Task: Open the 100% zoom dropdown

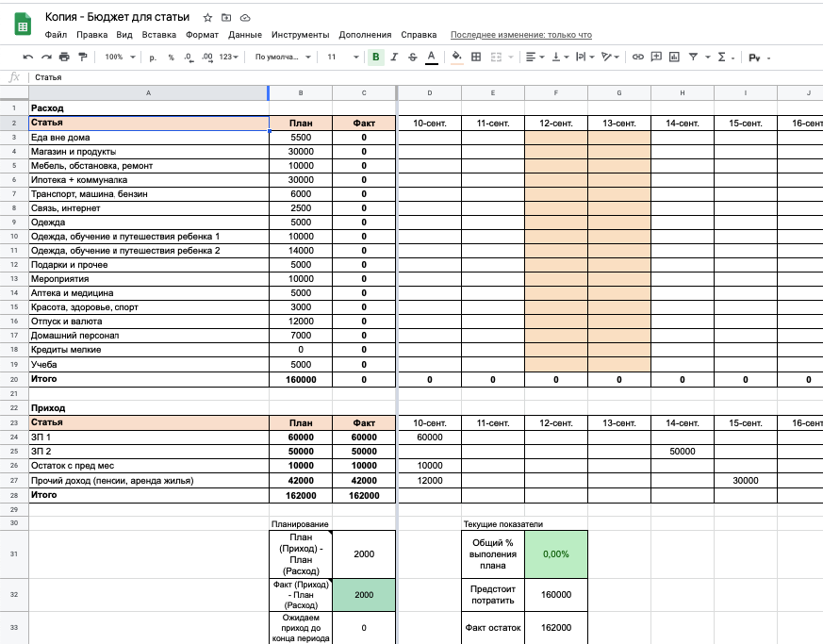Action: [x=120, y=58]
